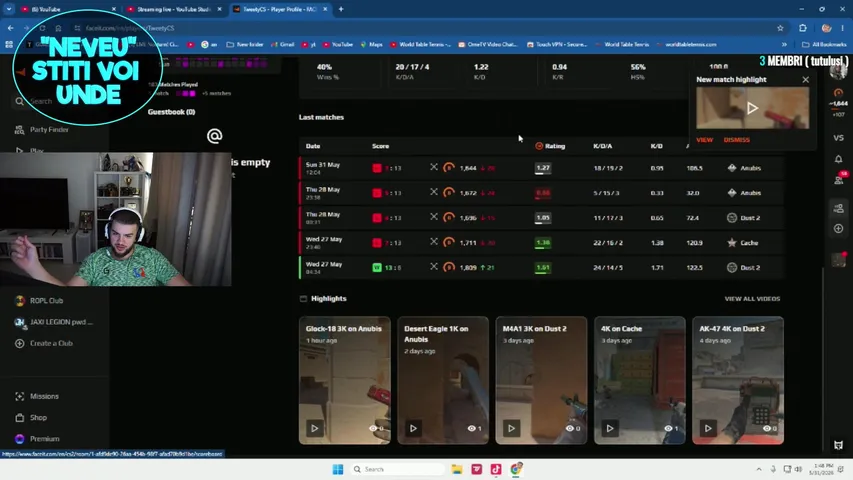Open the Thu 28 May 23:38 match

point(541,193)
